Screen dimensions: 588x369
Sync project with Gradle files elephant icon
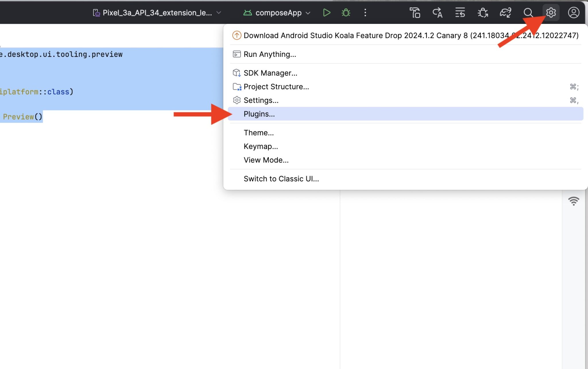coord(506,12)
